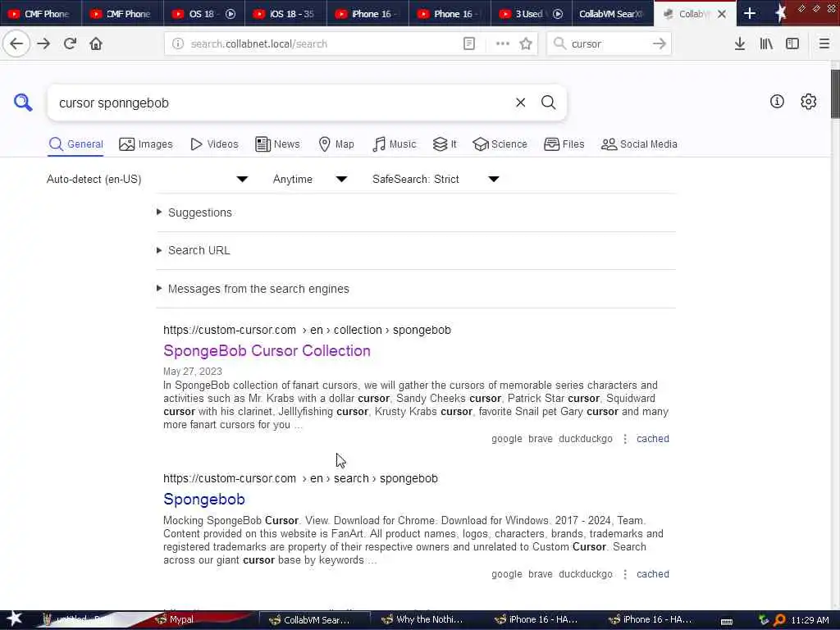Click the May 27, 2023 result date

[x=192, y=372]
